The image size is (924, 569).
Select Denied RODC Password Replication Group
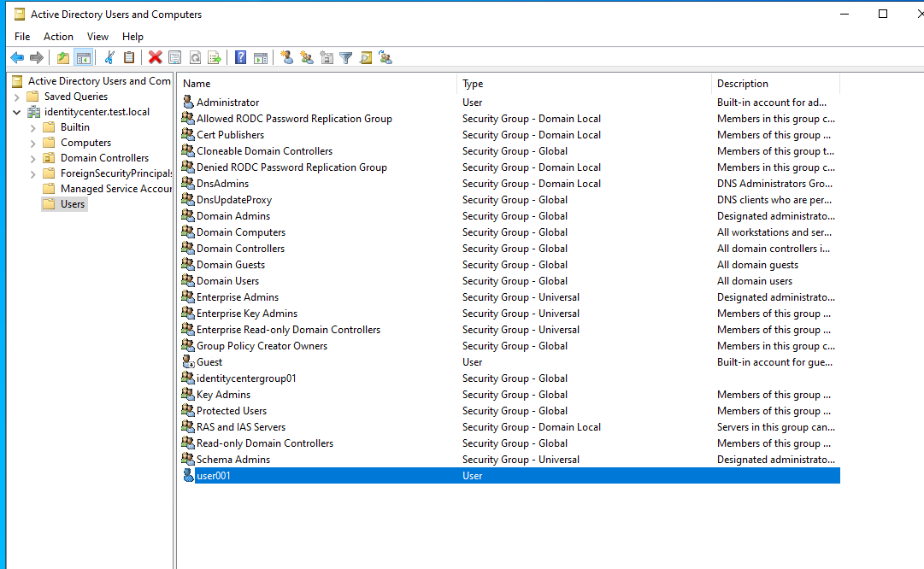click(291, 167)
